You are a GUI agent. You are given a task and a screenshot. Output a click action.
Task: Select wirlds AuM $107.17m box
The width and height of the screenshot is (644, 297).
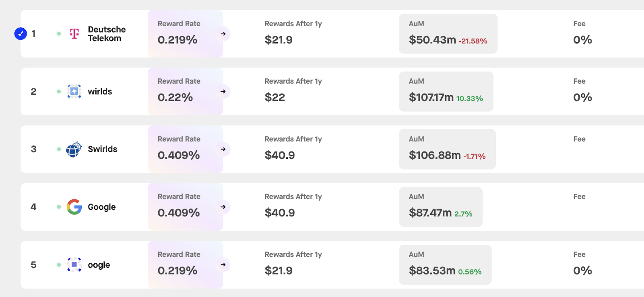tap(446, 92)
